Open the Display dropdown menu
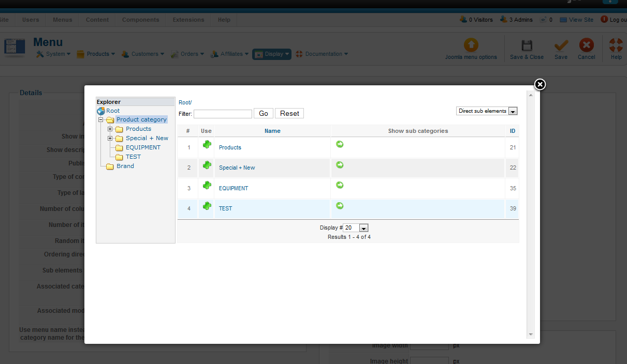The height and width of the screenshot is (364, 627). coord(272,54)
